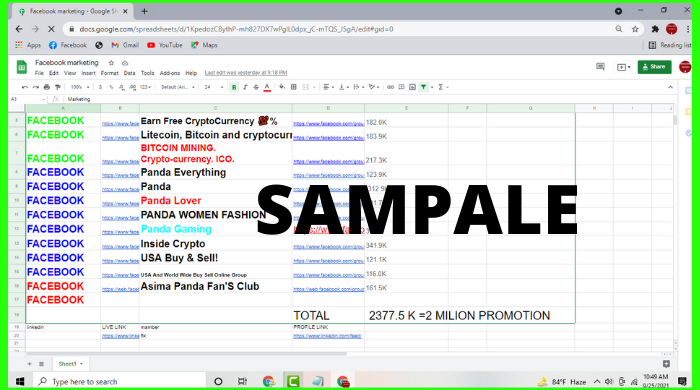Star the Facebook marketing document

[x=112, y=63]
